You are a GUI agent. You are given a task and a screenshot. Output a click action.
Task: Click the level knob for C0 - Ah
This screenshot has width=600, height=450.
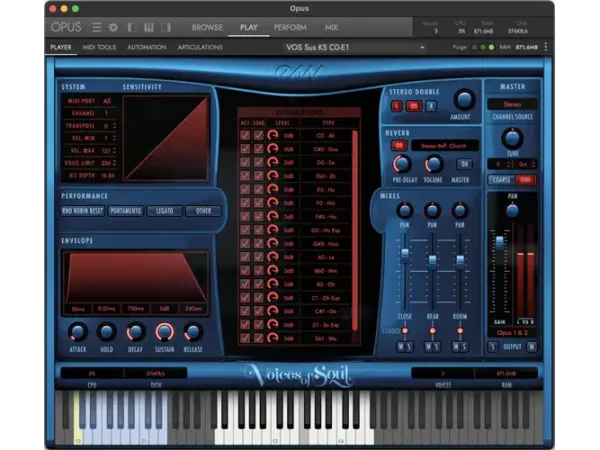click(272, 135)
